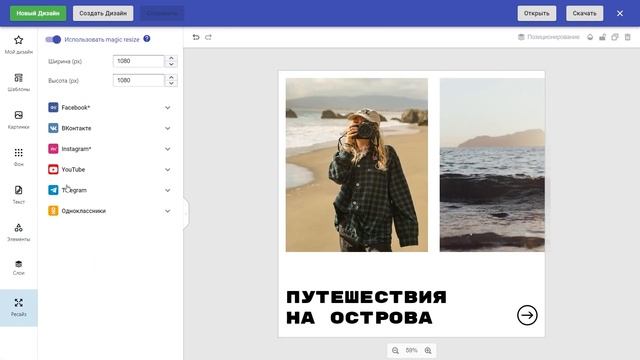The image size is (640, 360).
Task: Click the greyed-out button beside Создать Дизайн
Action: (162, 13)
